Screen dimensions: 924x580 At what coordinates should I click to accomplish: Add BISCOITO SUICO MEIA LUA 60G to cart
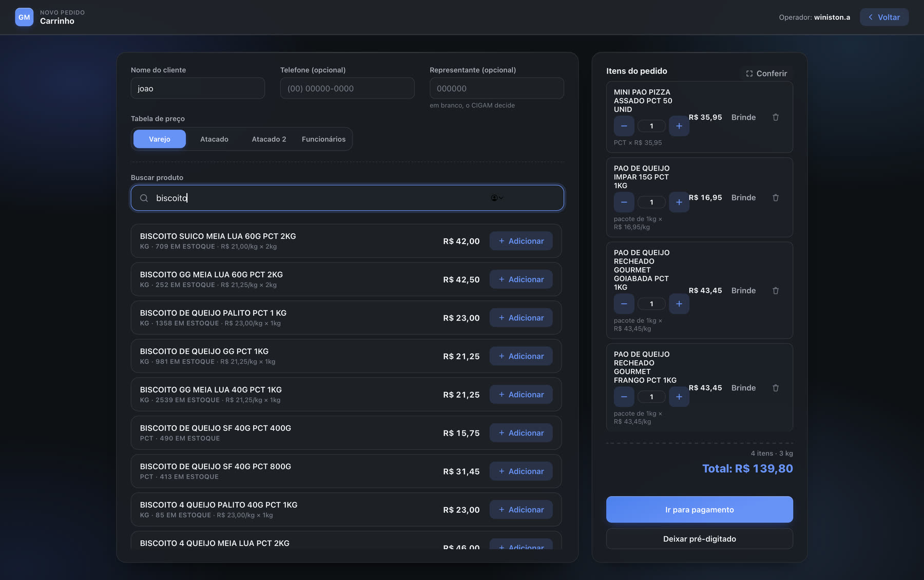pyautogui.click(x=521, y=241)
